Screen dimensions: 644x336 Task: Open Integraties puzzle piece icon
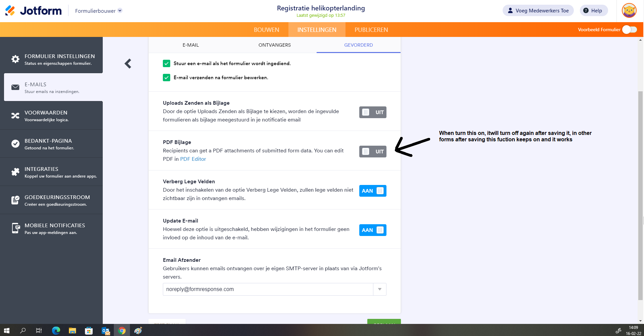click(x=15, y=172)
